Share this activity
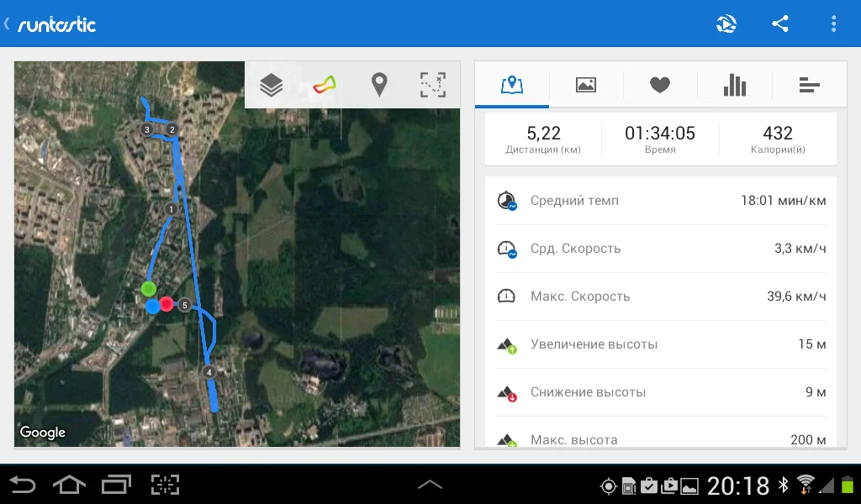The width and height of the screenshot is (861, 504). (780, 24)
